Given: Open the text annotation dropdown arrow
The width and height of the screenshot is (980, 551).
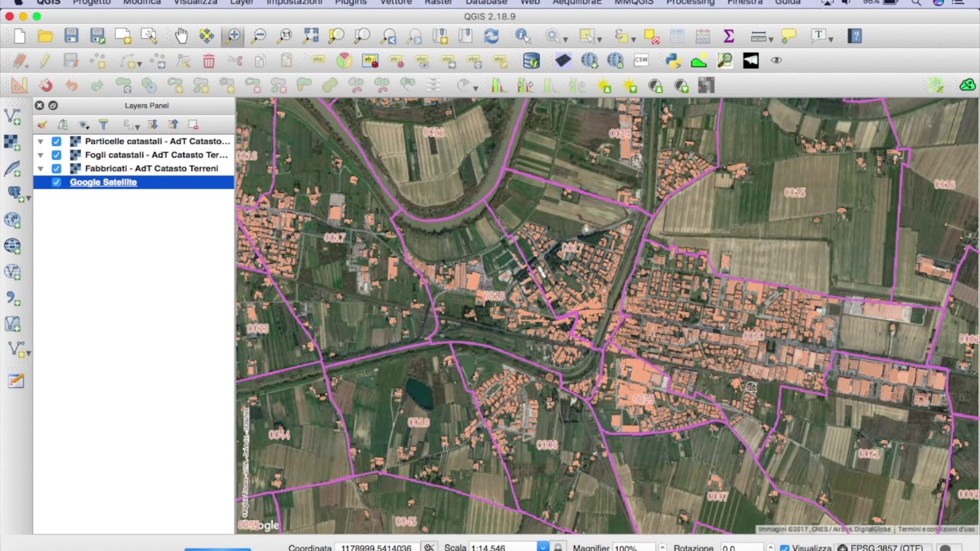Looking at the screenshot, I should click(x=832, y=38).
